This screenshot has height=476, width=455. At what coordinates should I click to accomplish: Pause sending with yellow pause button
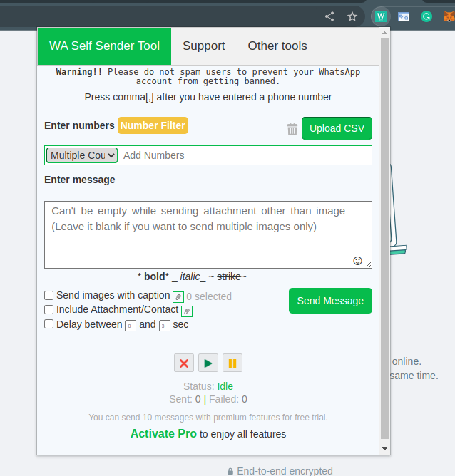click(232, 363)
